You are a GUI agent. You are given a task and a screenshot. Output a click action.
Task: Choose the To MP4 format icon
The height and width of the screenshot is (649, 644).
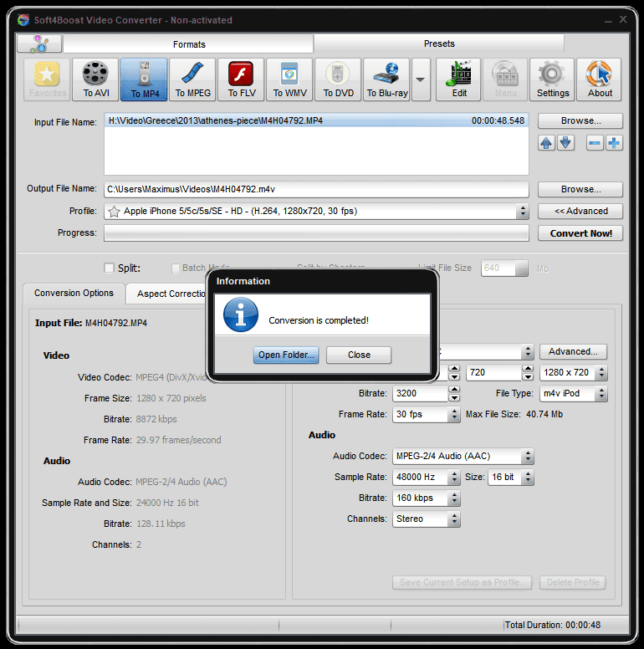coord(144,79)
